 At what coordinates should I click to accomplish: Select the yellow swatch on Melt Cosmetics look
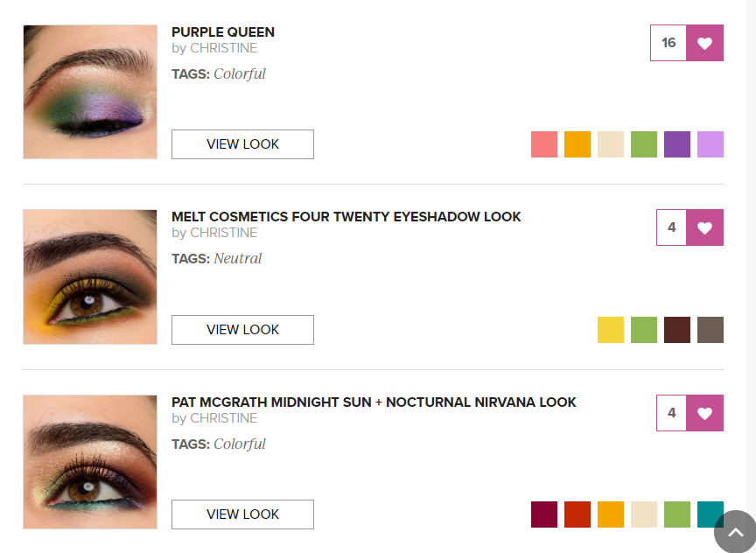tap(611, 330)
